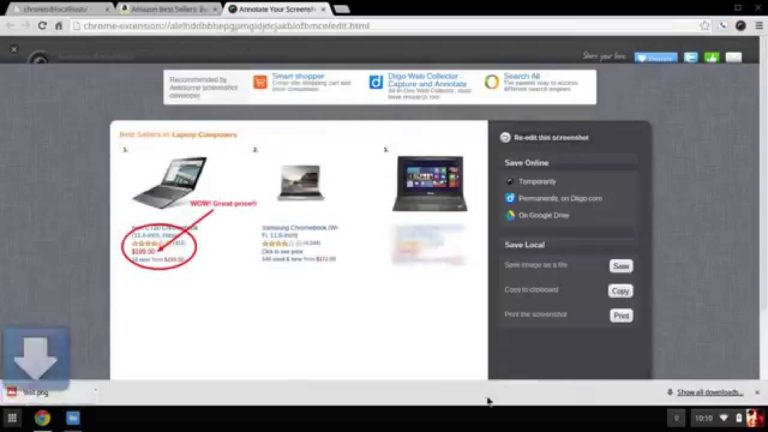Close the downloads bar
Image resolution: width=768 pixels, height=432 pixels.
pyautogui.click(x=757, y=392)
